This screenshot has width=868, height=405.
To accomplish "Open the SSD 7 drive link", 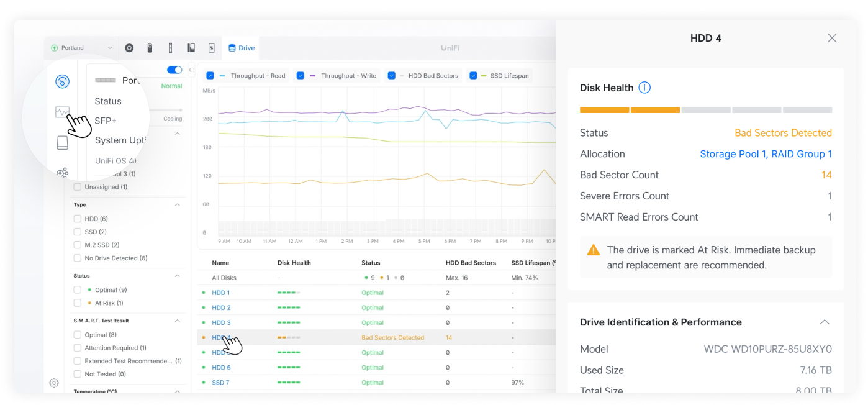I will click(220, 382).
